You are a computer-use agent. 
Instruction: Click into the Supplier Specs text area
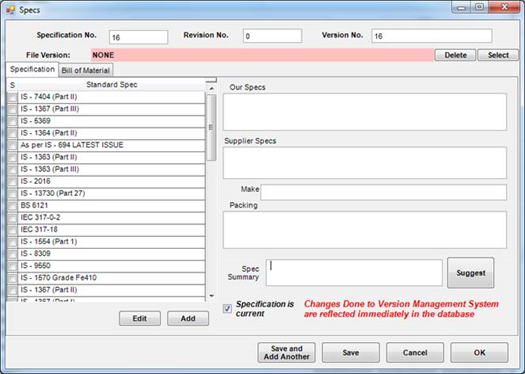click(365, 163)
